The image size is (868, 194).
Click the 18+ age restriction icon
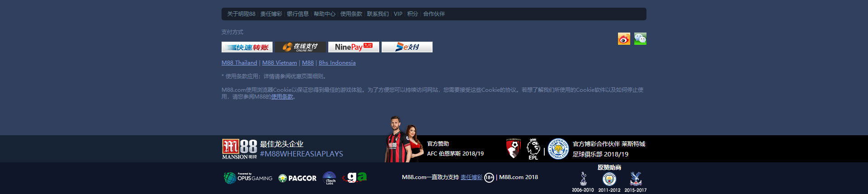[489, 178]
